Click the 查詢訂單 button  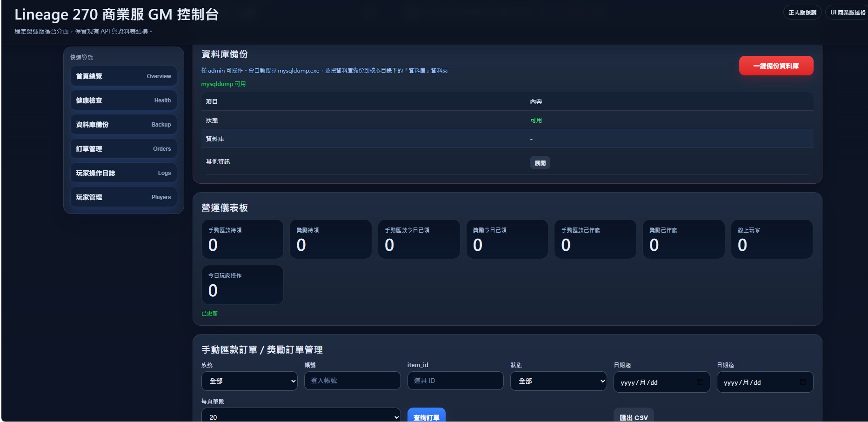(426, 415)
